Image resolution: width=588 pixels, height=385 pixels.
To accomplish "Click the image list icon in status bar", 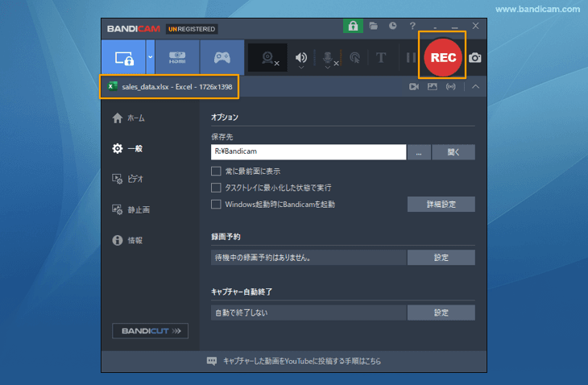I will 433,87.
